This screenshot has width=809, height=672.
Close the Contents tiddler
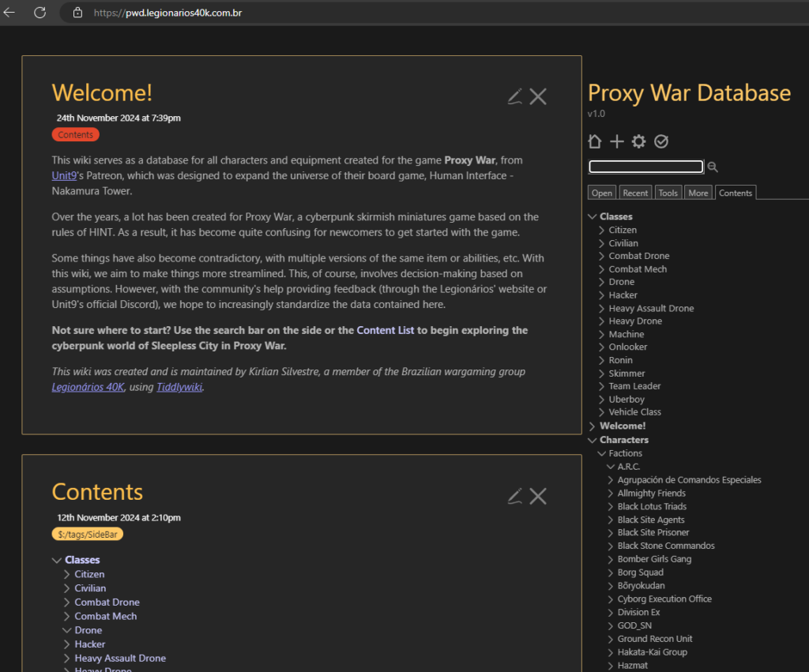coord(538,496)
